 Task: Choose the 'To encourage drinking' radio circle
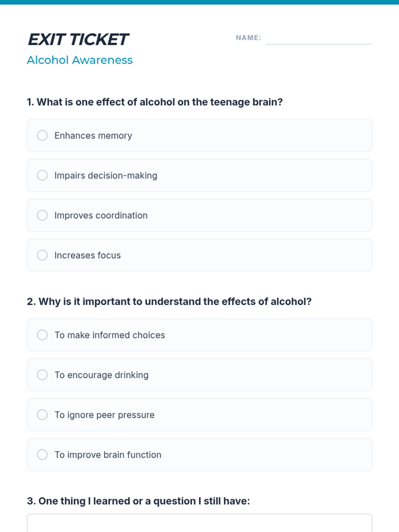[42, 375]
